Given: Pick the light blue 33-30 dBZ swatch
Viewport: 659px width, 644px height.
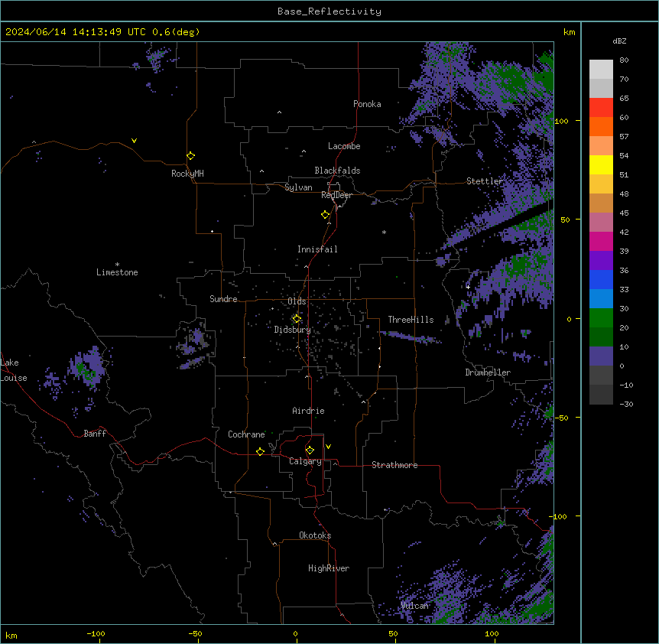Looking at the screenshot, I should pyautogui.click(x=601, y=299).
